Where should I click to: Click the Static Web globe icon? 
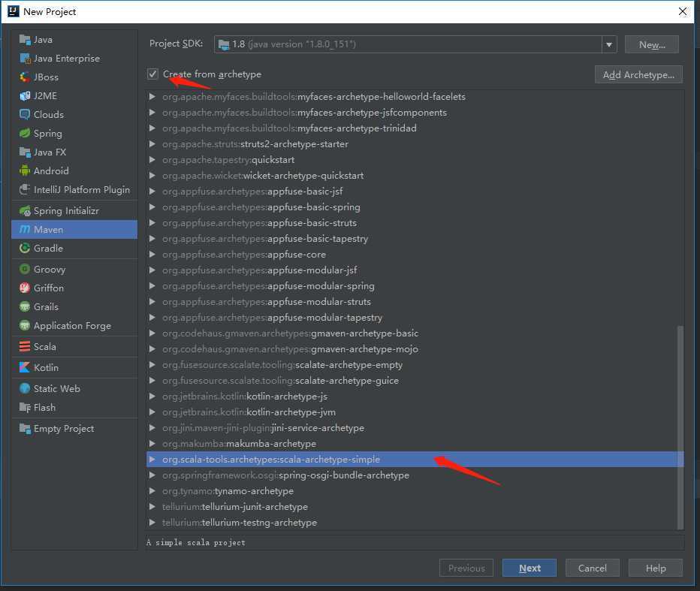(25, 388)
